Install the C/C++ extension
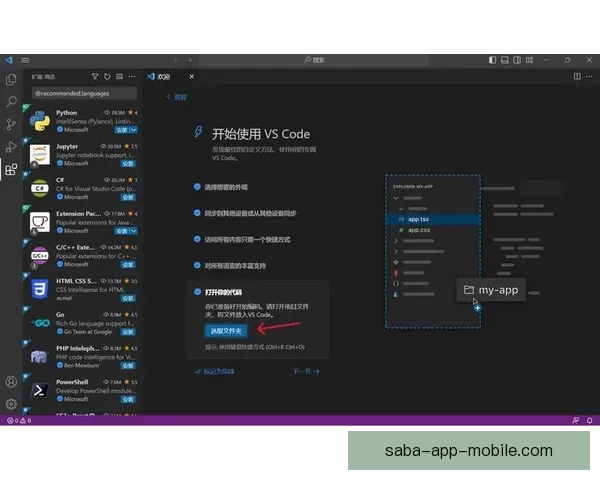This screenshot has height=480, width=600. pos(128,265)
